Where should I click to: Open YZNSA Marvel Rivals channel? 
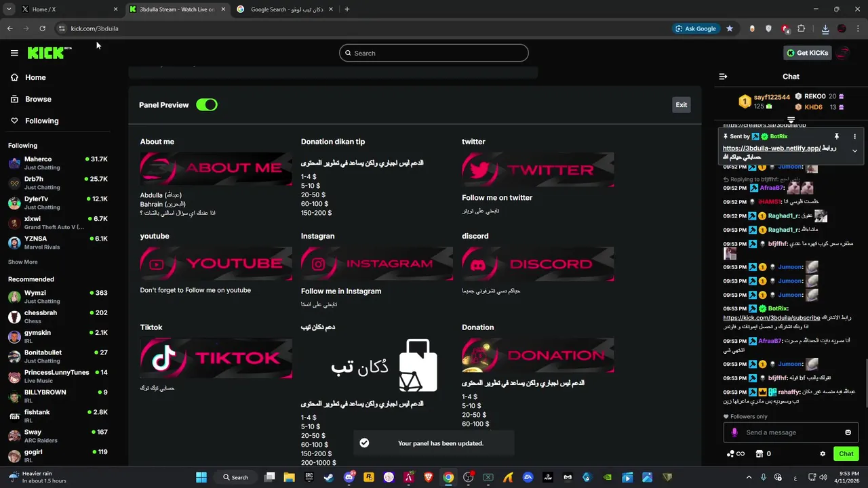[x=58, y=242]
